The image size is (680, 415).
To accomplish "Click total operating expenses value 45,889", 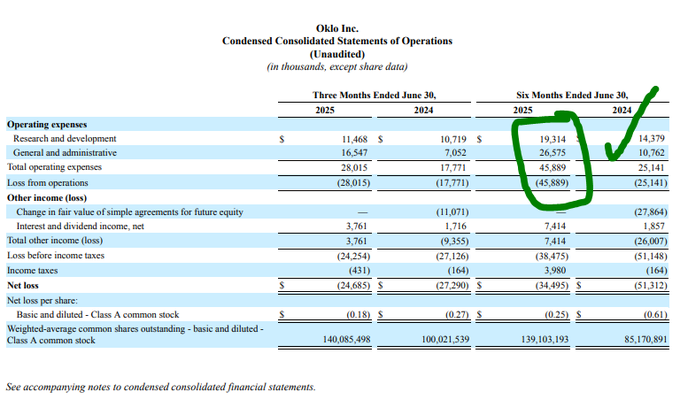I will click(x=552, y=167).
